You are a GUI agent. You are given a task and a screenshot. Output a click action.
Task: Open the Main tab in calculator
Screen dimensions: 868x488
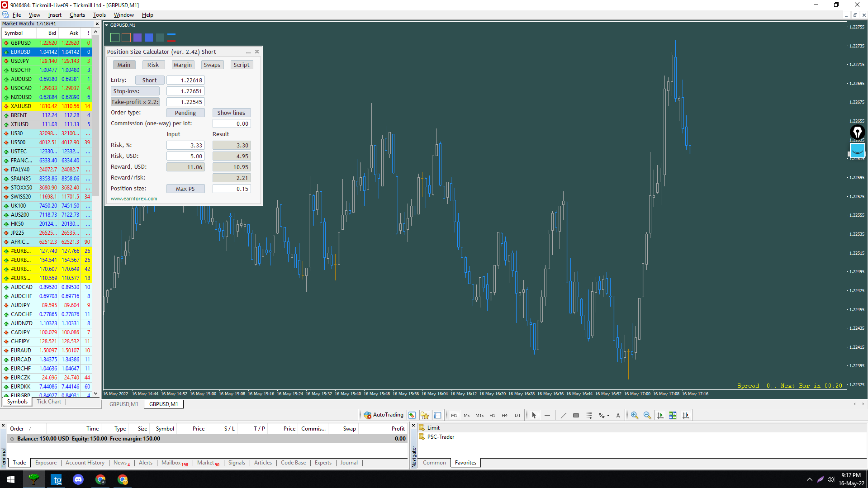click(124, 65)
